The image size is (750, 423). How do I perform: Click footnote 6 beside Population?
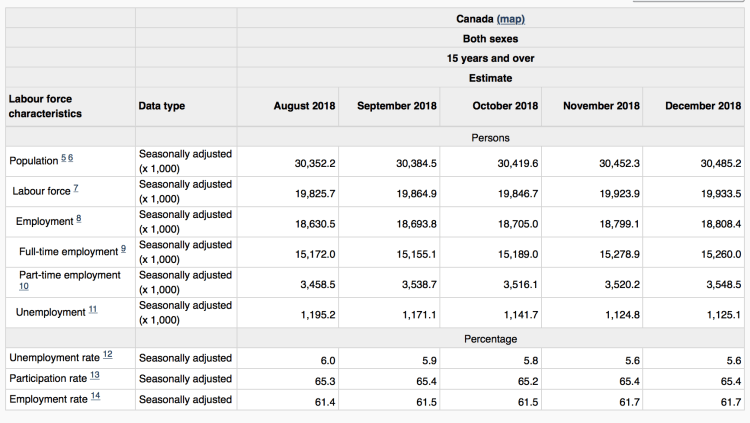[70, 160]
